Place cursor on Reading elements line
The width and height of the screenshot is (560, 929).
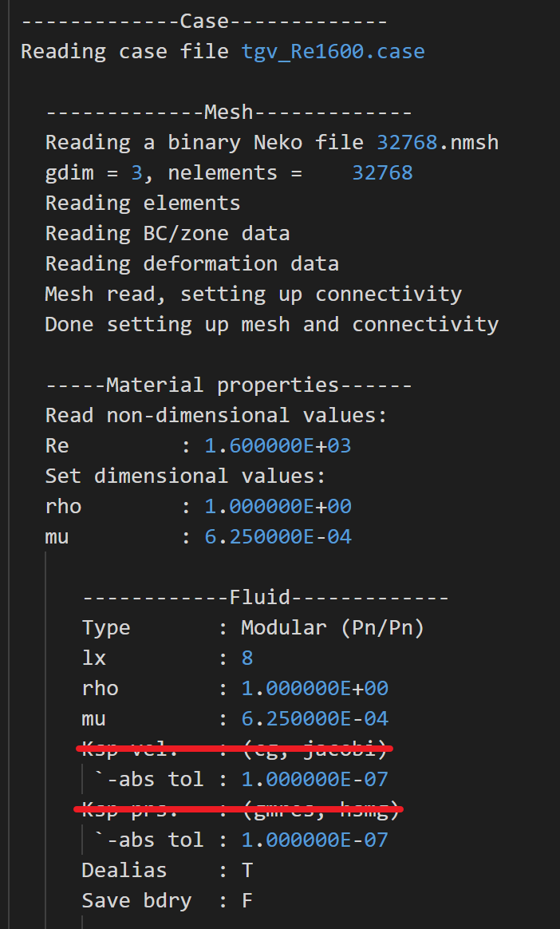pyautogui.click(x=143, y=204)
